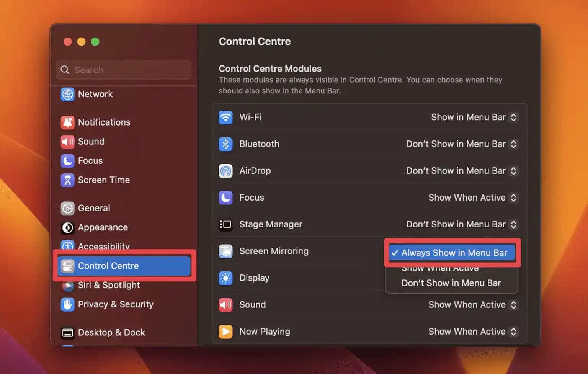
Task: Open Desktop & Dock settings
Action: click(x=111, y=332)
